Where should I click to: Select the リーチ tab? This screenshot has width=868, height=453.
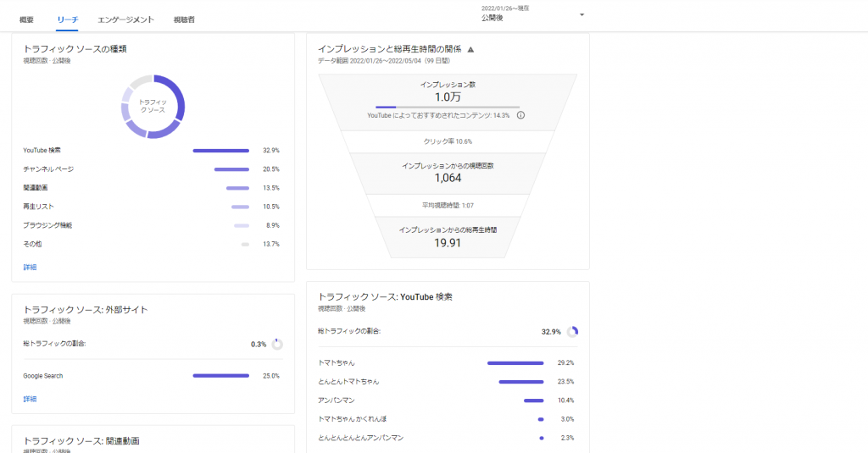[67, 19]
